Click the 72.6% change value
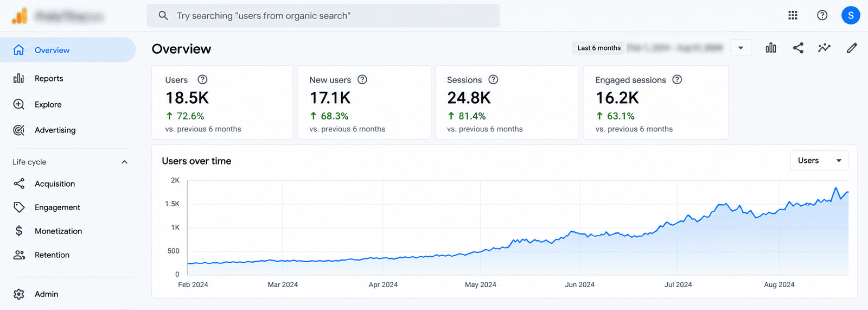 coord(190,116)
